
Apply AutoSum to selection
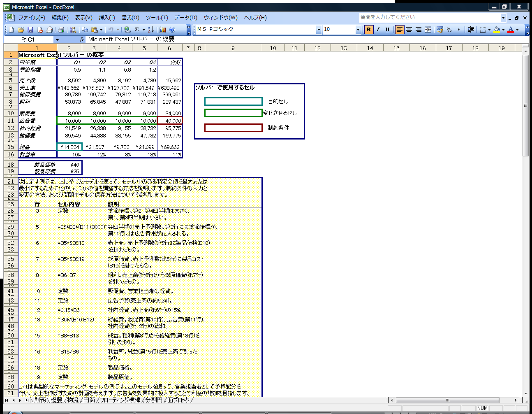point(137,30)
